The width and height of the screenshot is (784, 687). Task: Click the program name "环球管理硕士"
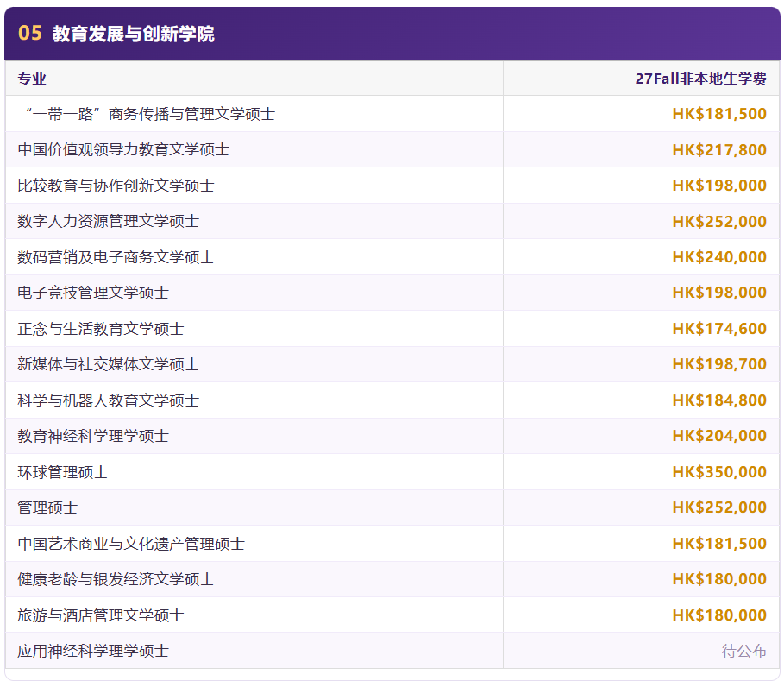(x=63, y=472)
